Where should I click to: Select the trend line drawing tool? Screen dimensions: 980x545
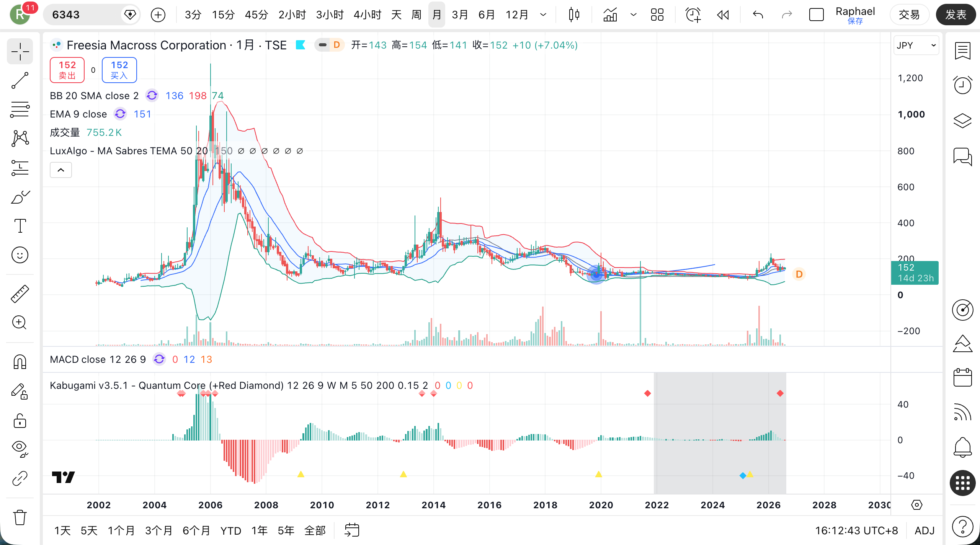point(20,80)
